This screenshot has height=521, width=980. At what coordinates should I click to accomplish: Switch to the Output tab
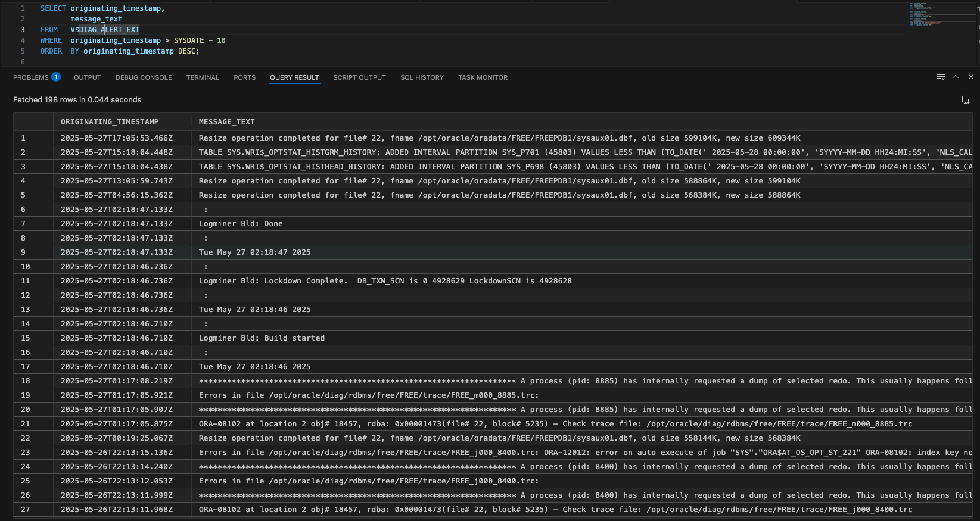87,77
